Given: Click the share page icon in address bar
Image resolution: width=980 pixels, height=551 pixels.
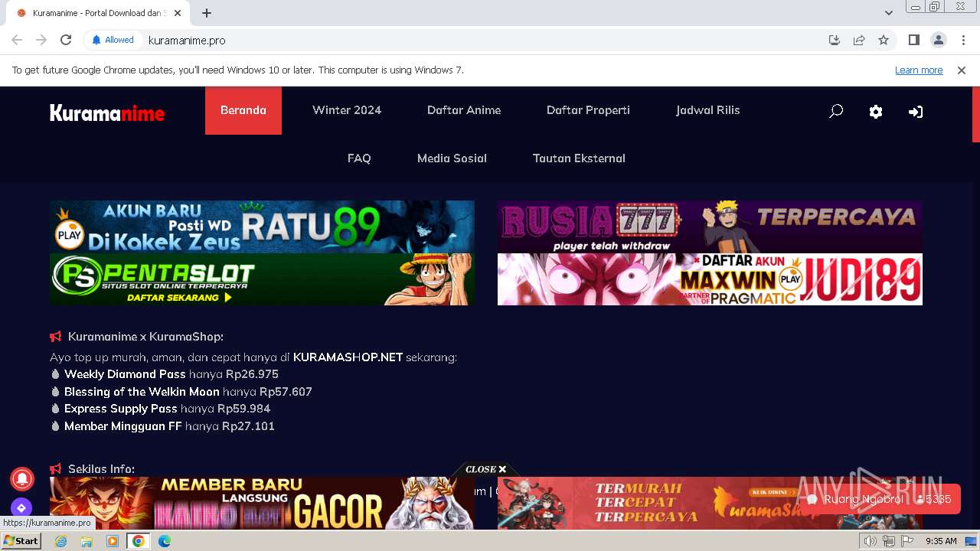Looking at the screenshot, I should [x=859, y=40].
